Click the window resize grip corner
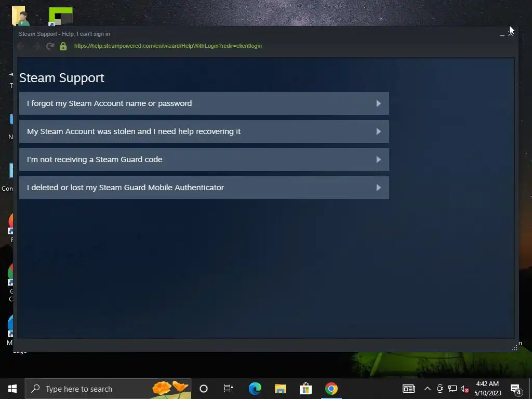The width and height of the screenshot is (532, 399). point(515,348)
